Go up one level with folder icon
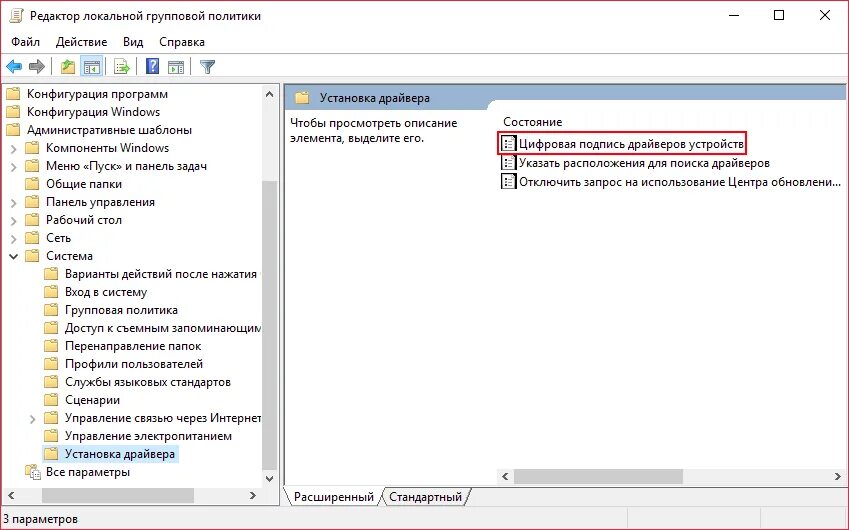 tap(68, 67)
